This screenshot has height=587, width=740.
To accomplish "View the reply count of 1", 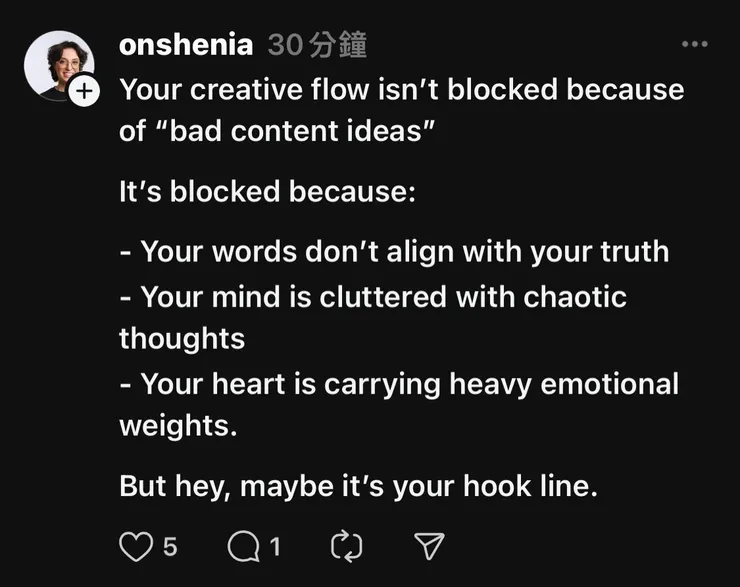I will click(x=275, y=546).
